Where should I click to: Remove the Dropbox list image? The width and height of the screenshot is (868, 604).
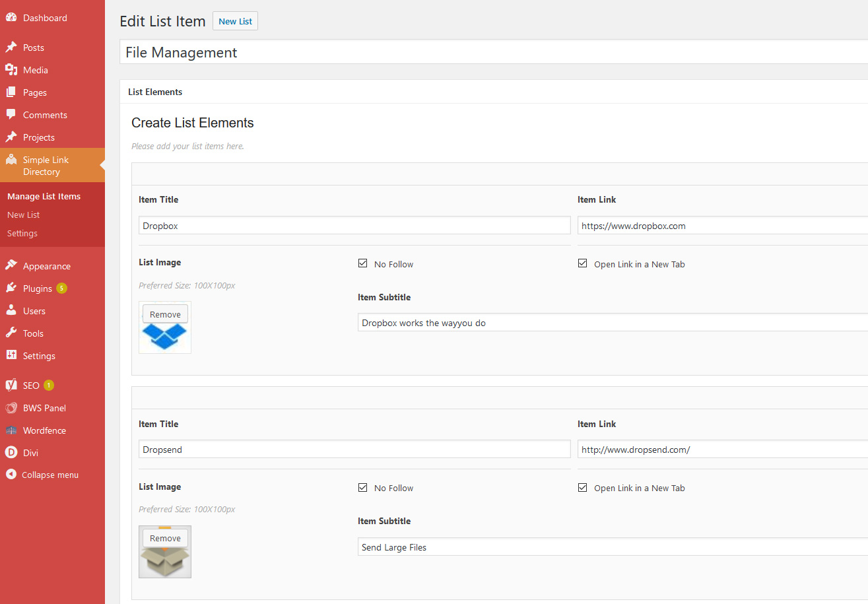coord(164,314)
